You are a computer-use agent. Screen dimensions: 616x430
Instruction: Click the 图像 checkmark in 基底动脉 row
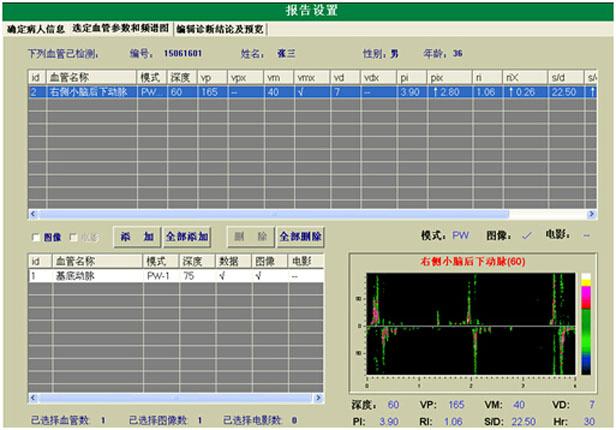pyautogui.click(x=258, y=275)
